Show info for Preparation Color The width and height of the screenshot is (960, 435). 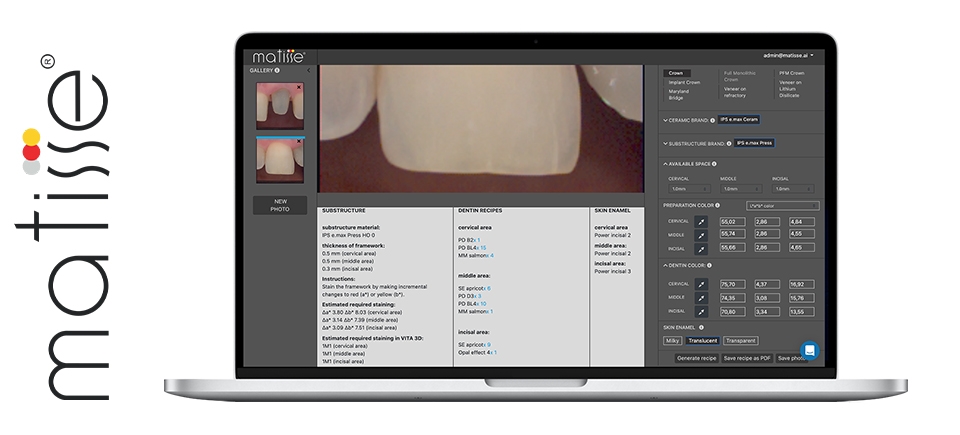point(718,205)
